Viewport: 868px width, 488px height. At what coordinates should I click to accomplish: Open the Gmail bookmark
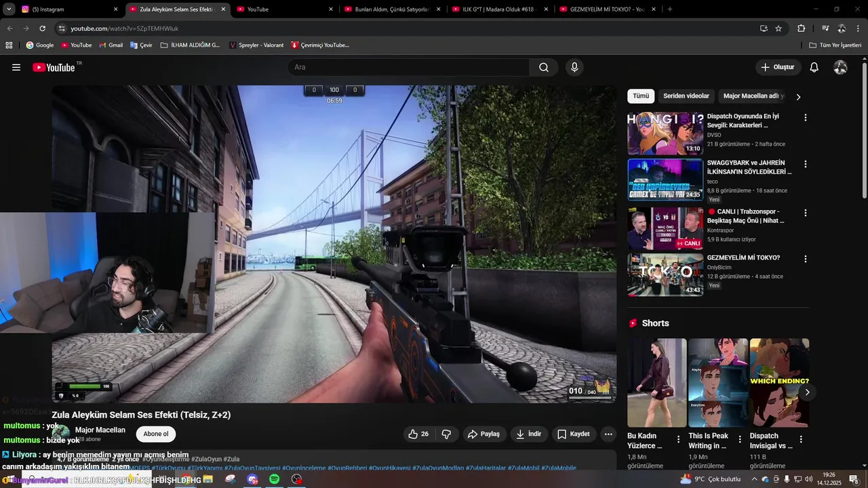point(111,45)
